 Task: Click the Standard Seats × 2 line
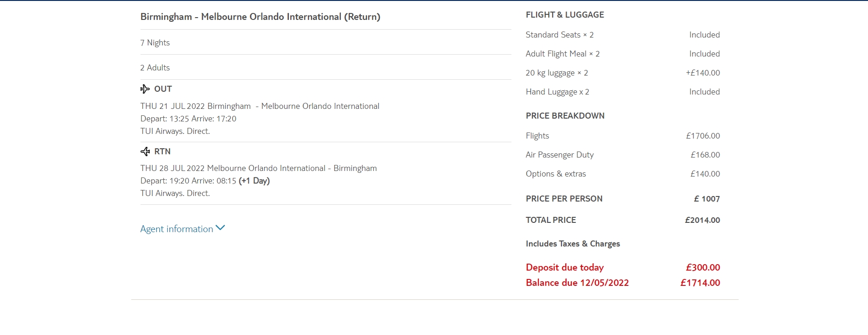tap(559, 35)
